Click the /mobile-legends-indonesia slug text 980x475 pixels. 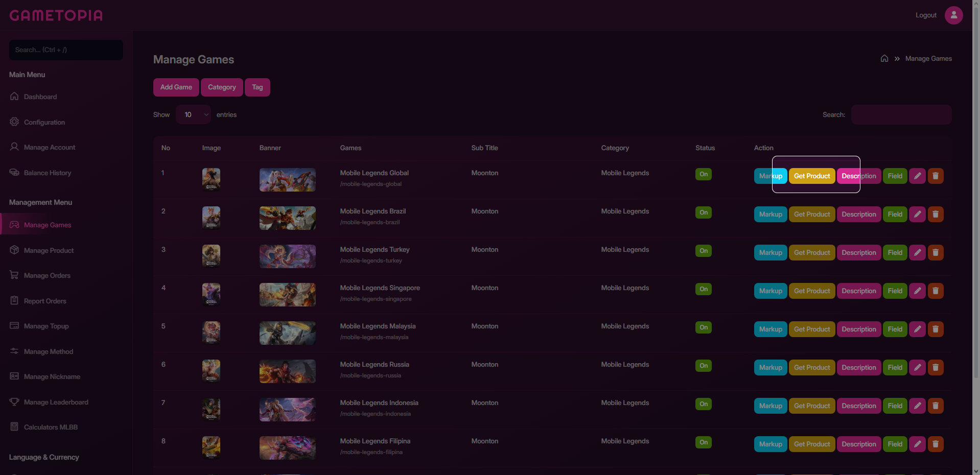[x=376, y=414]
